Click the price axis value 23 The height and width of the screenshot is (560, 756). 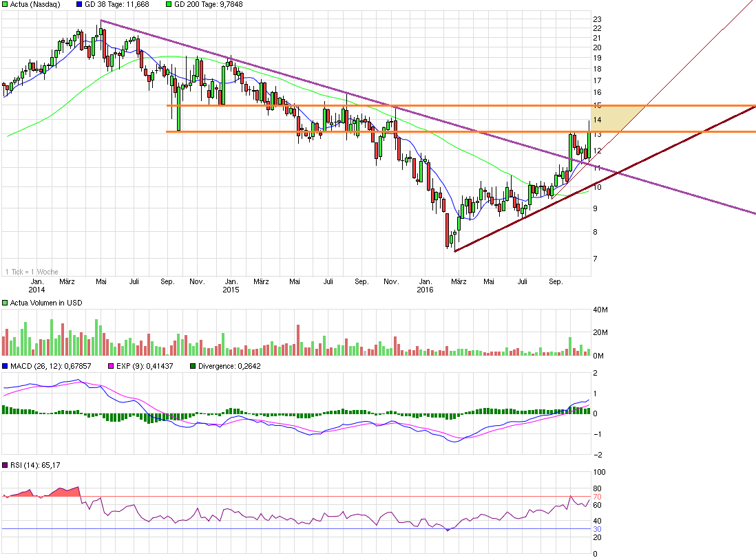598,19
